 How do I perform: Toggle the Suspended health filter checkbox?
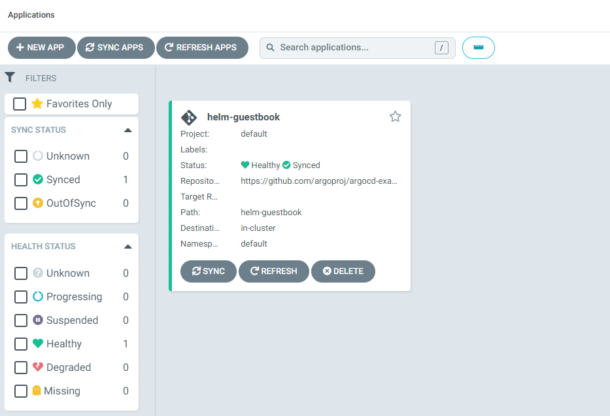[20, 320]
